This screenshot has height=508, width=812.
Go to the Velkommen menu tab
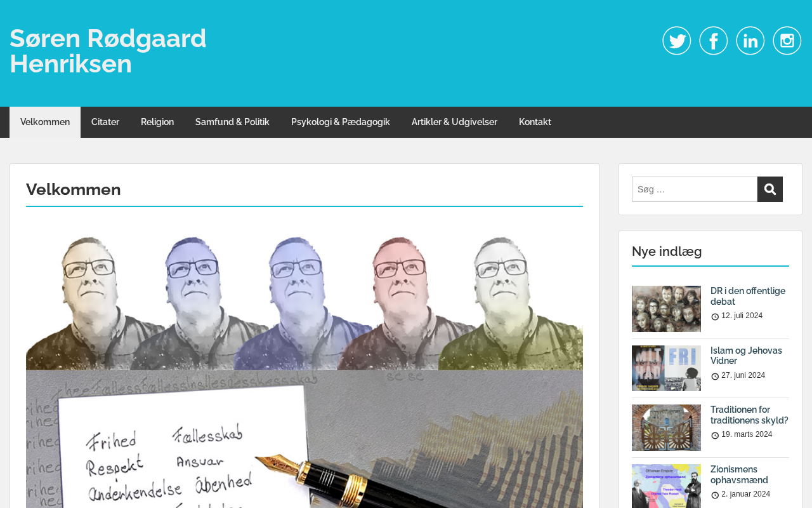(45, 122)
